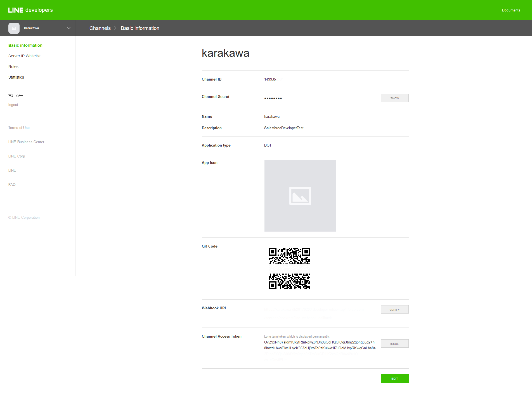This screenshot has height=419, width=532.
Task: Show the Channel Secret value
Action: pyautogui.click(x=394, y=98)
